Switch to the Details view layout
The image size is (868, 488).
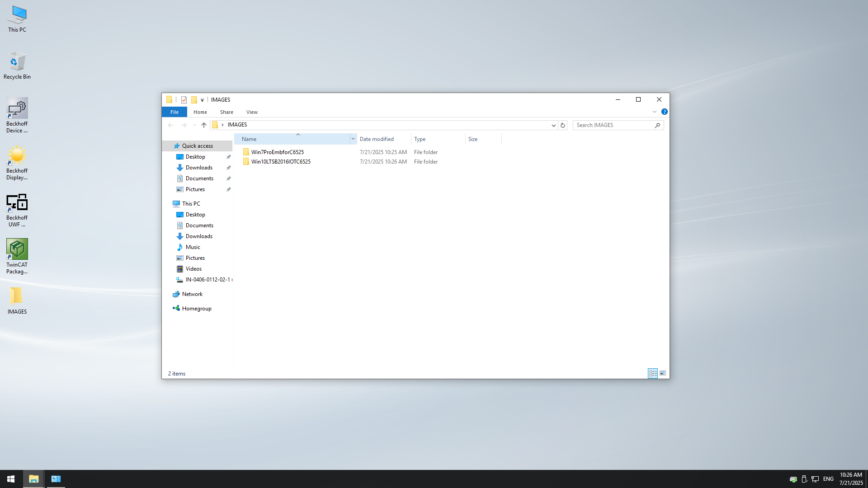coord(653,373)
